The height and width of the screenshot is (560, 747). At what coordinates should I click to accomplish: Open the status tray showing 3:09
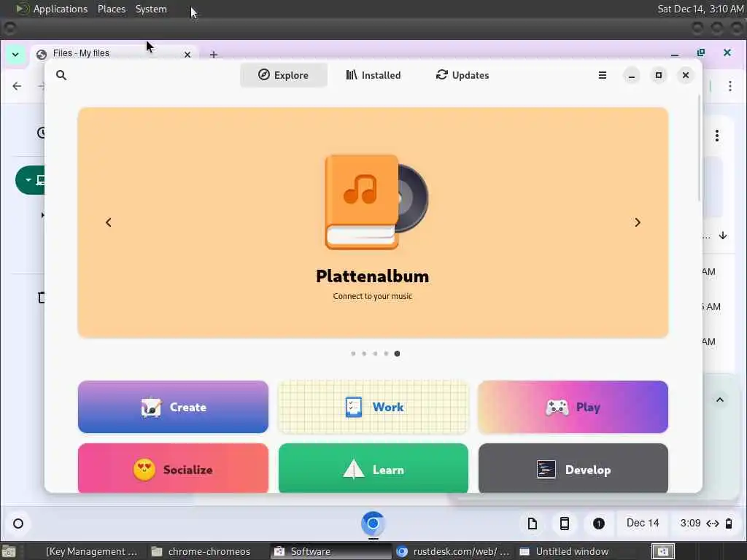[x=705, y=524]
